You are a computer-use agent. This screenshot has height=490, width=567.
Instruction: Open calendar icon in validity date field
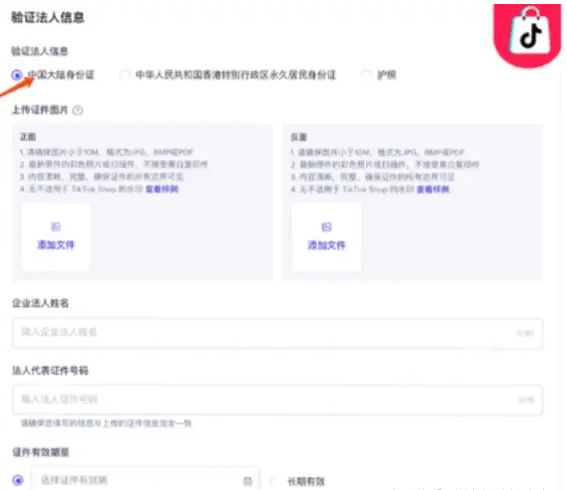[248, 481]
